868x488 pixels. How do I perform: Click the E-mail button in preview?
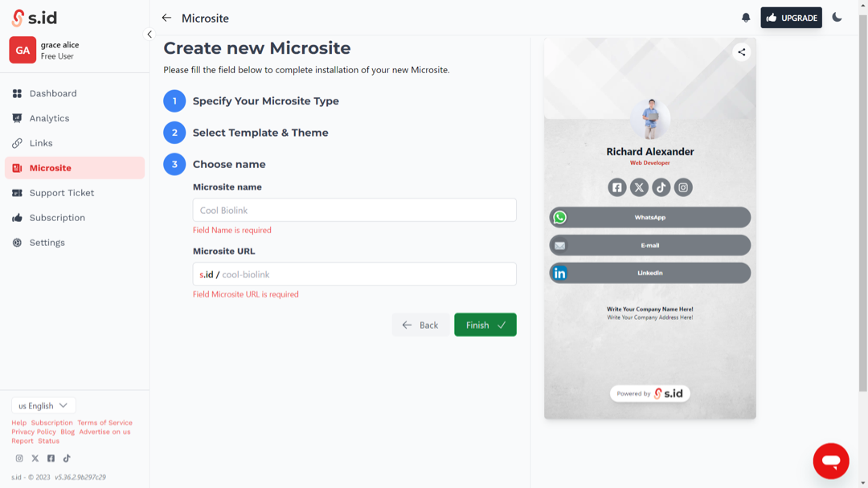[650, 245]
